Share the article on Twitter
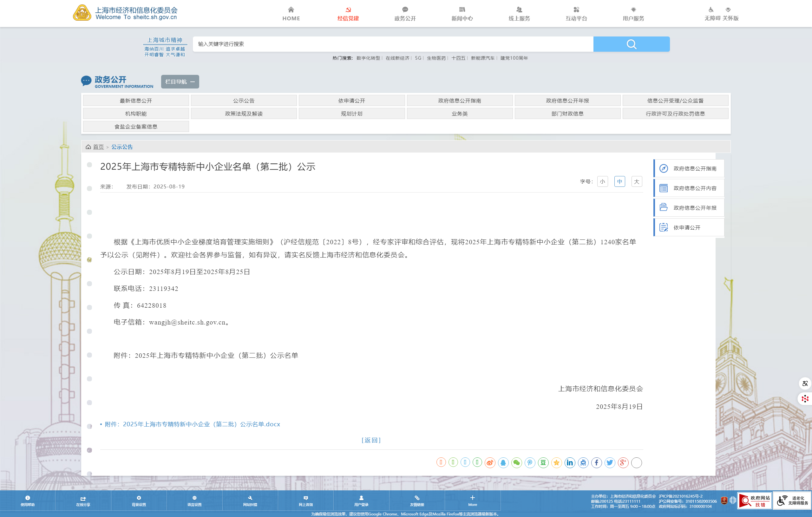The width and height of the screenshot is (812, 517). pyautogui.click(x=610, y=463)
